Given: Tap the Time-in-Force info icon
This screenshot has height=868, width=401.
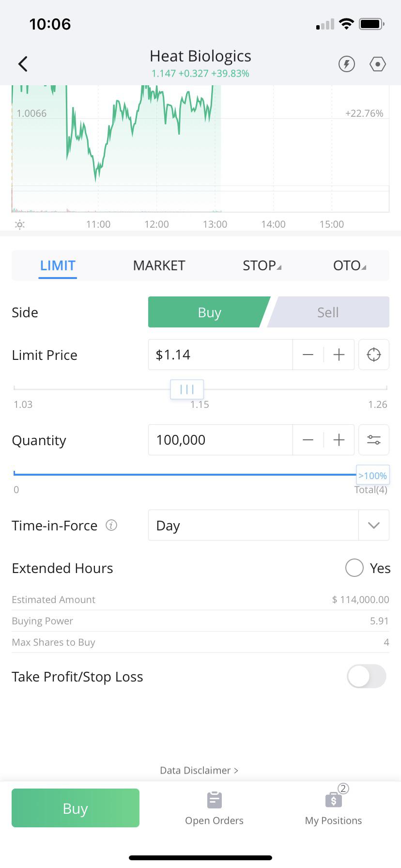Looking at the screenshot, I should coord(111,525).
